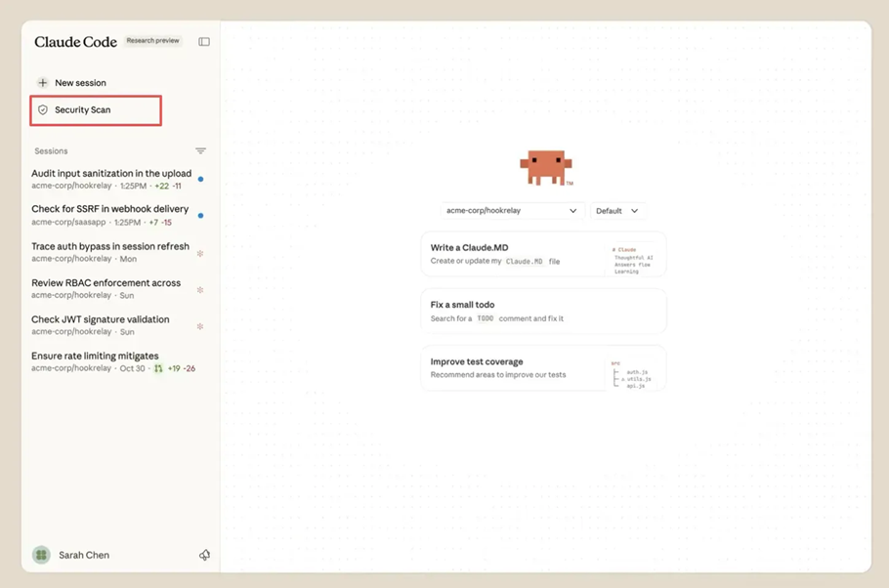Collapse the sidebar with the panel icon
The width and height of the screenshot is (889, 588).
click(x=204, y=42)
